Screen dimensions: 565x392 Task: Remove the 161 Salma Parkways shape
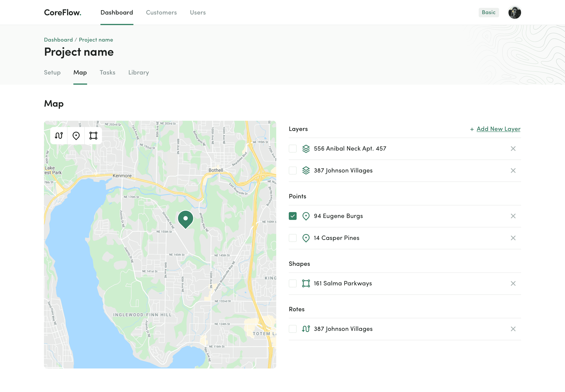tap(513, 283)
